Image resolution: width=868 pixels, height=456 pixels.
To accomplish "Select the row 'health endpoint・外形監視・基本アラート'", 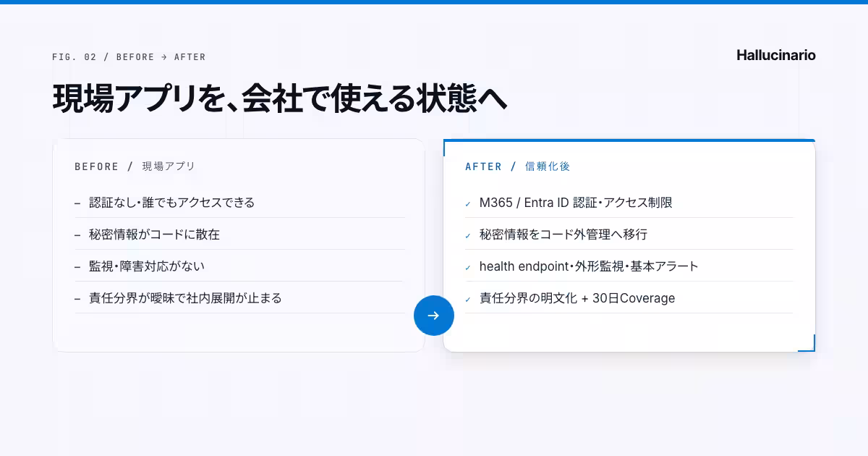I will [x=629, y=266].
